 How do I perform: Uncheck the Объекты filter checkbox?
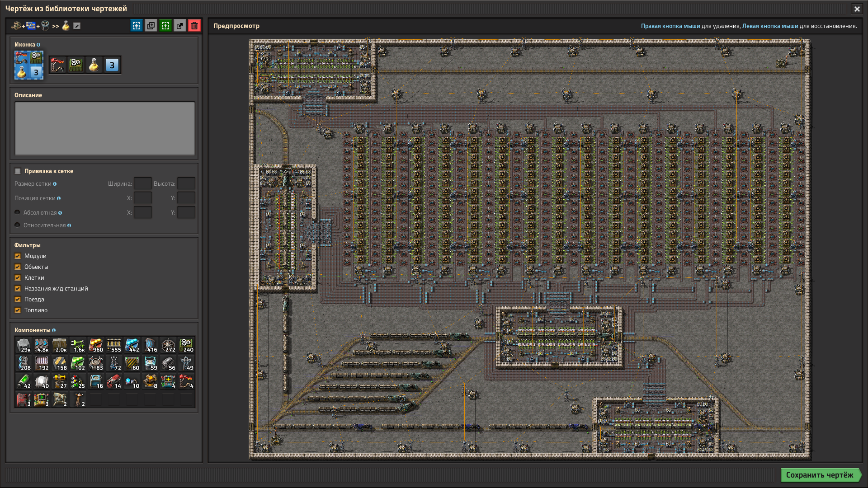click(x=18, y=267)
